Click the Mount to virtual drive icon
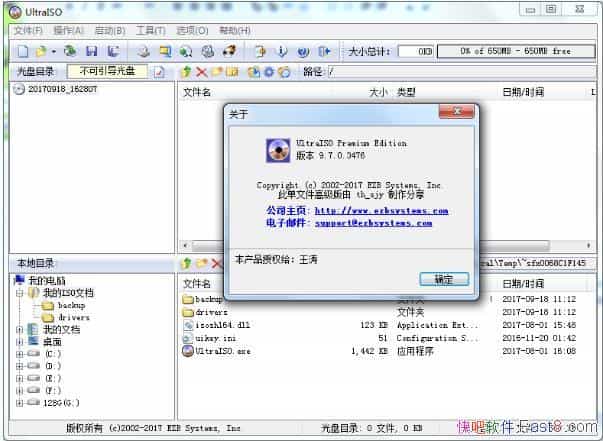Viewport: 603px width, 441px height. click(208, 51)
